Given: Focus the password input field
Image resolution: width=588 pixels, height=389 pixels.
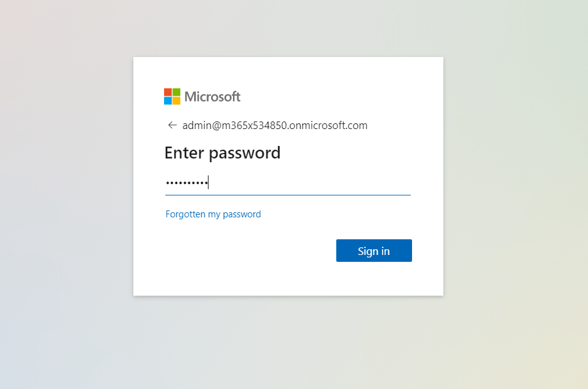Looking at the screenshot, I should (x=287, y=183).
